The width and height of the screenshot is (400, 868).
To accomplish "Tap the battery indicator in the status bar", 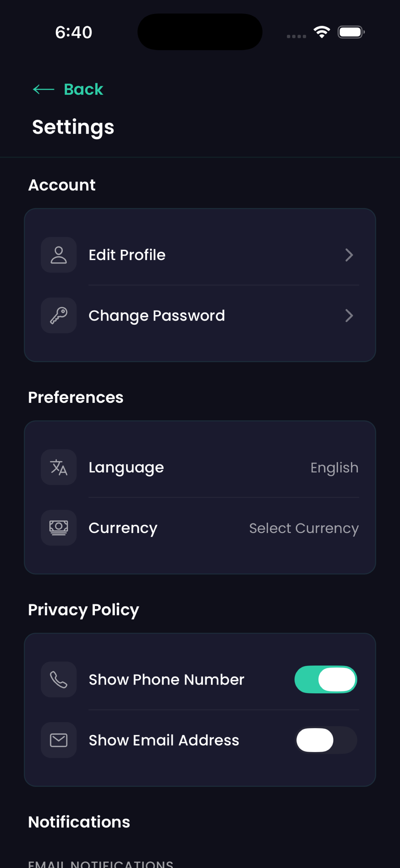I will coord(351,32).
